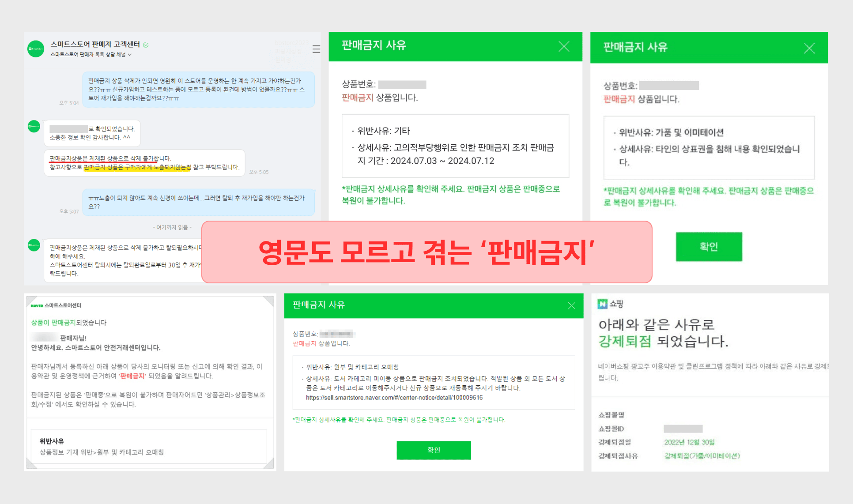Click the timestamp 오후 5:07
853x504 pixels.
pos(69,211)
